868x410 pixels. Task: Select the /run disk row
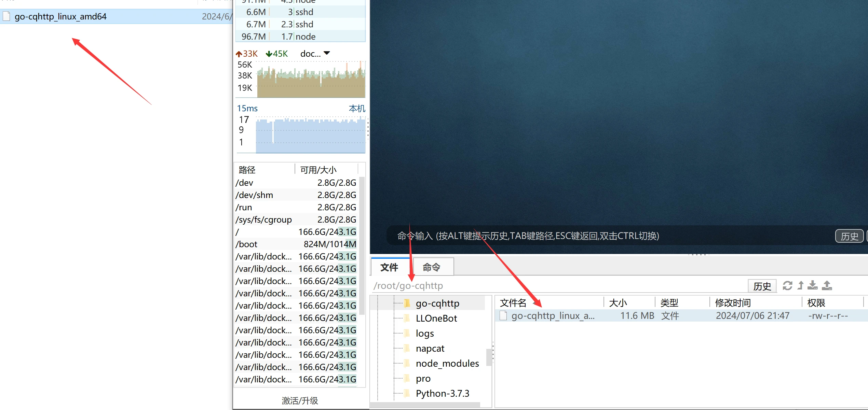click(296, 207)
